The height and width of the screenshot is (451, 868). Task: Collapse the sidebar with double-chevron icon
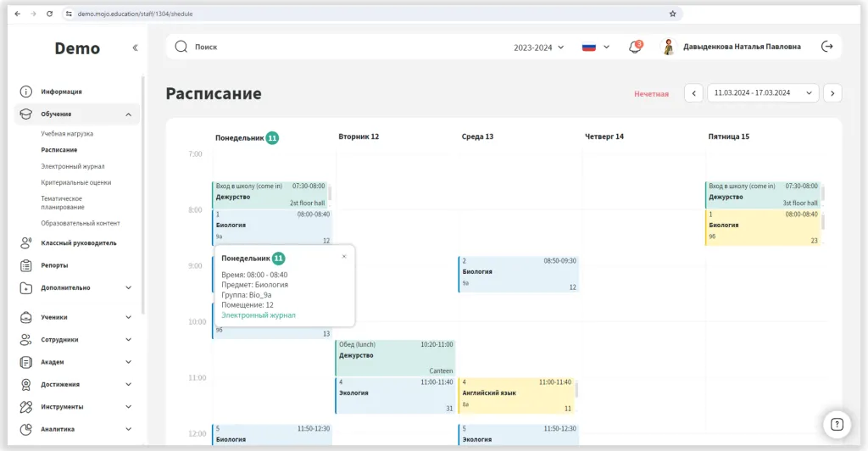point(135,48)
